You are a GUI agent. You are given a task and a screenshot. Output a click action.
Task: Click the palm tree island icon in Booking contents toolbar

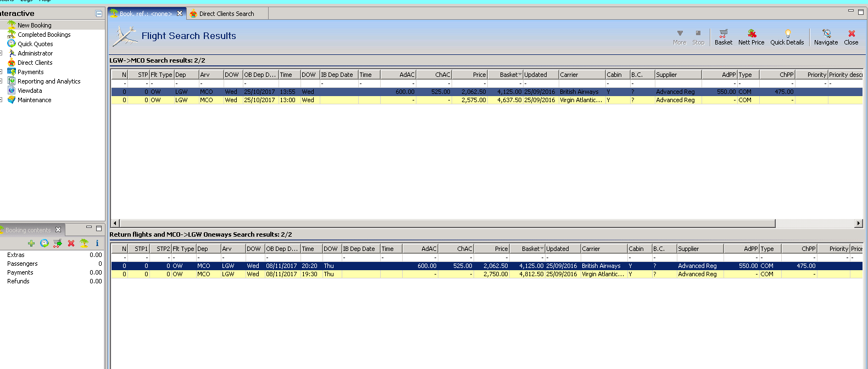click(84, 243)
